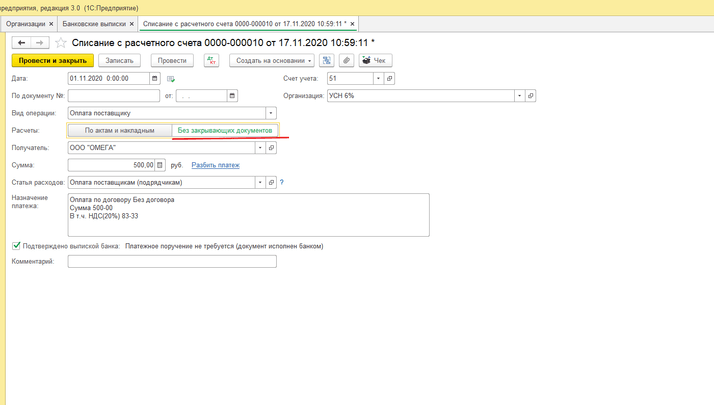Switch to the Организации tab
714x405 pixels.
click(25, 23)
